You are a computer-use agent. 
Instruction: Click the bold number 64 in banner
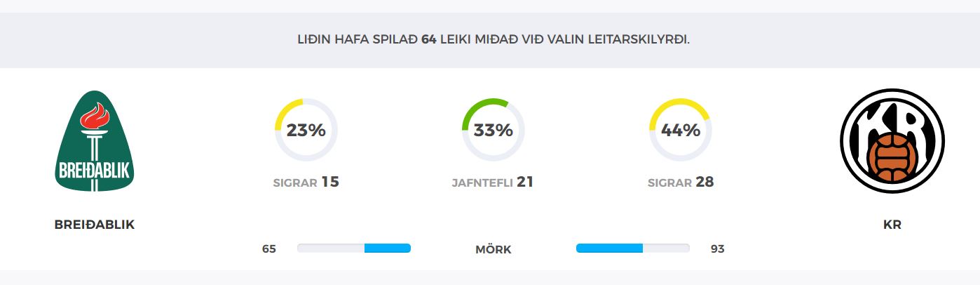429,40
